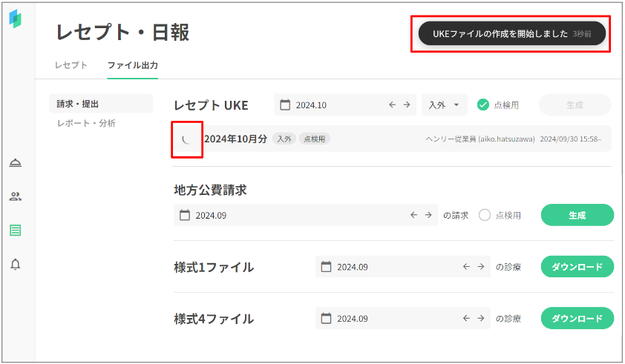Image resolution: width=625 pixels, height=364 pixels.
Task: Go to next month for 地方公費請求
Action: [428, 216]
